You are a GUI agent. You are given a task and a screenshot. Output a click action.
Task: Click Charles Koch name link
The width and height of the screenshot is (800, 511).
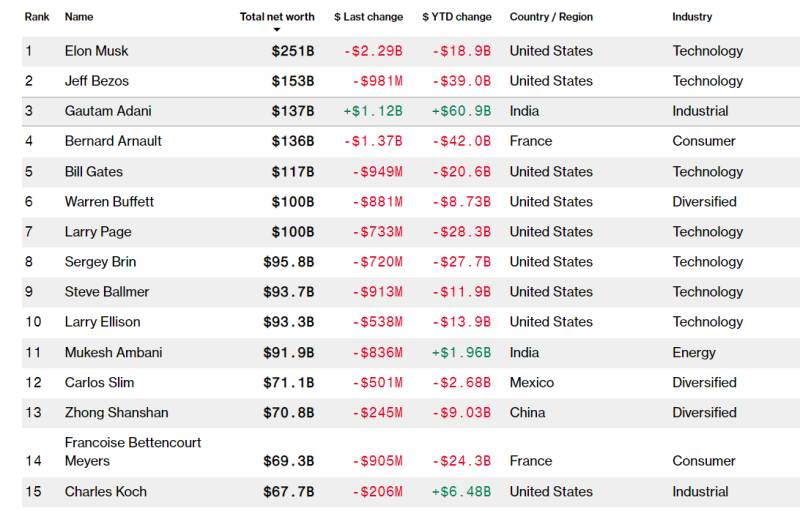(x=106, y=492)
